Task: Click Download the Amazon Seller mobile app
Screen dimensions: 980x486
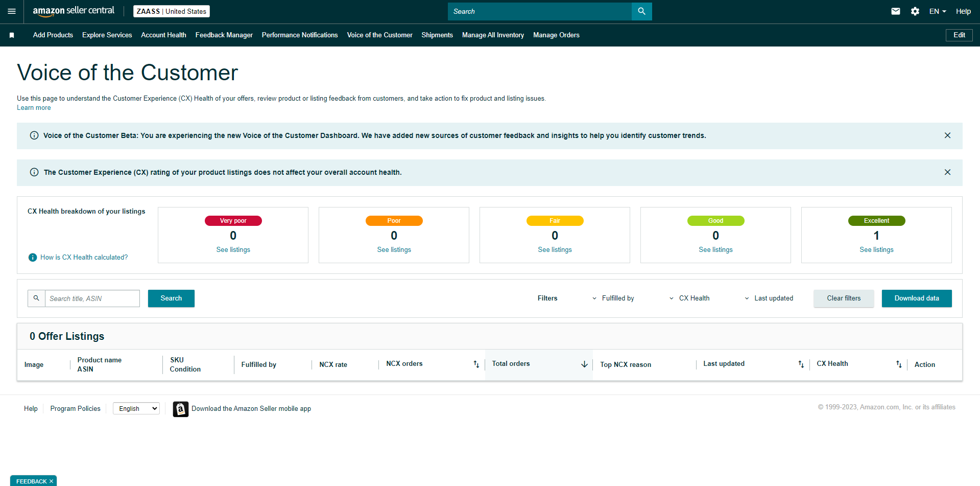Action: pos(251,409)
